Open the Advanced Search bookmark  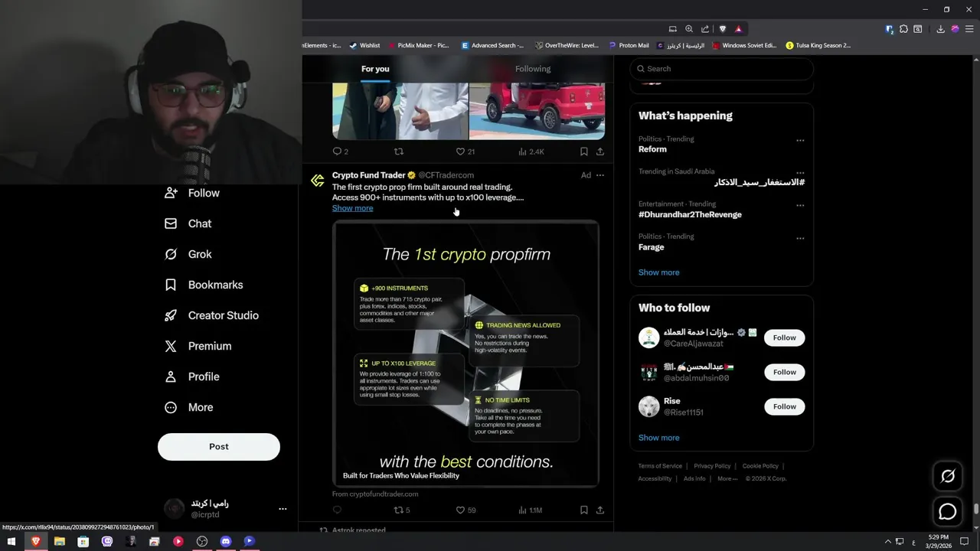tap(492, 45)
